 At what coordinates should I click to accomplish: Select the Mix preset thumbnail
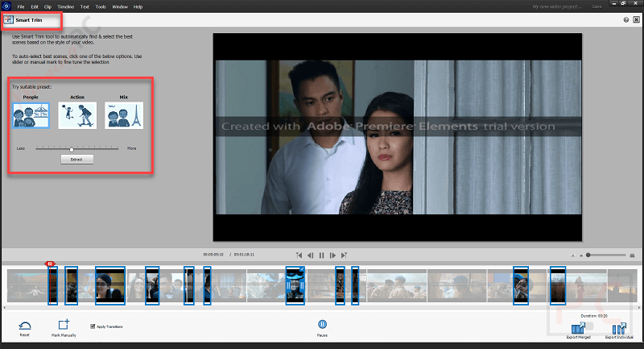[x=124, y=115]
